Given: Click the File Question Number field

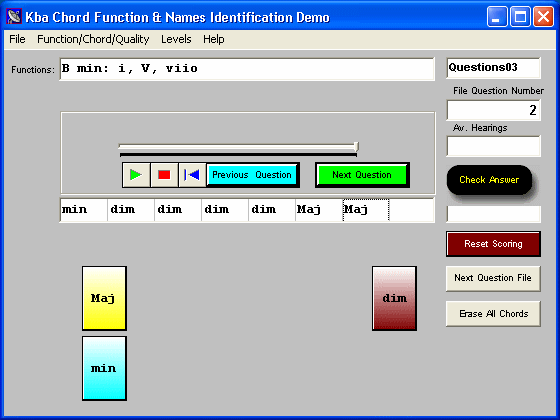Looking at the screenshot, I should coord(494,110).
